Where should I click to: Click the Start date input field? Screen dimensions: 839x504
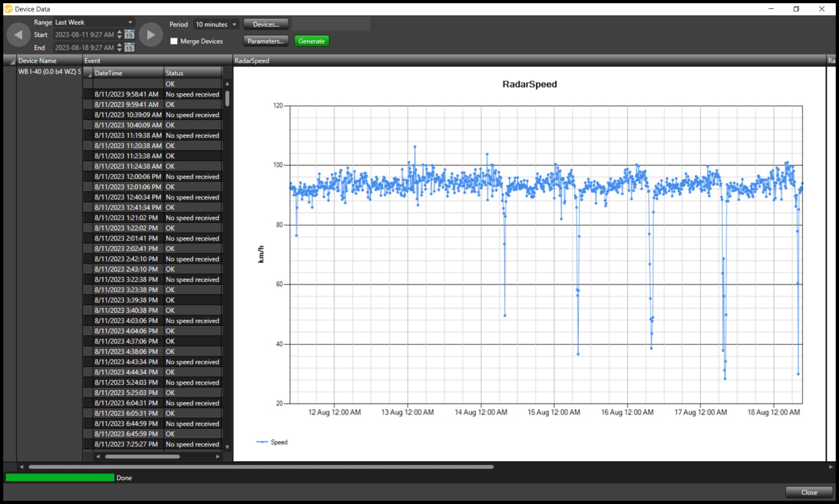[x=85, y=34]
